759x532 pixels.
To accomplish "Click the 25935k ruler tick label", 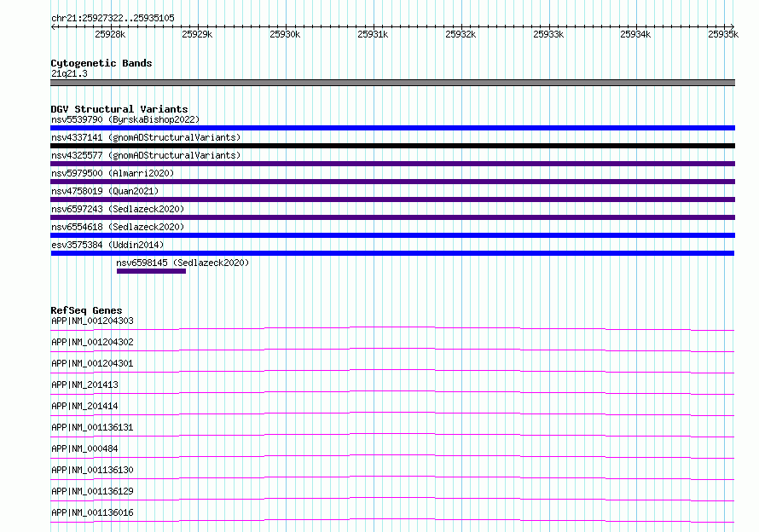I will click(x=723, y=34).
